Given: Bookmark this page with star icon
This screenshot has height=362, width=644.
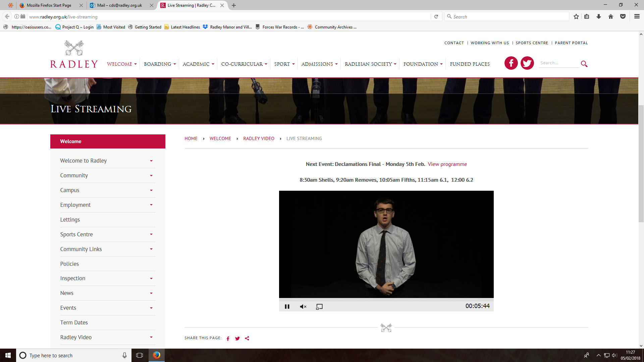Looking at the screenshot, I should click(x=576, y=16).
